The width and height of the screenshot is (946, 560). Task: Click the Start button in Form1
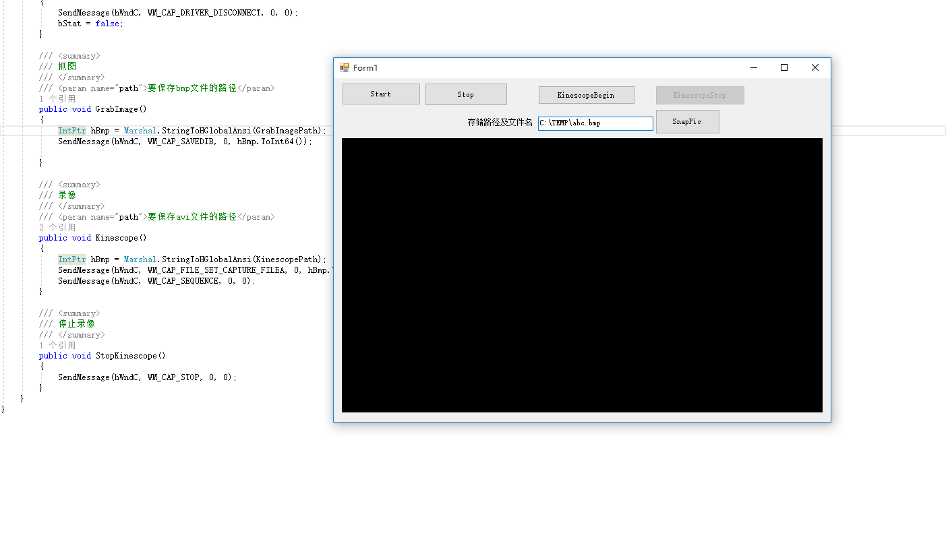pos(381,94)
